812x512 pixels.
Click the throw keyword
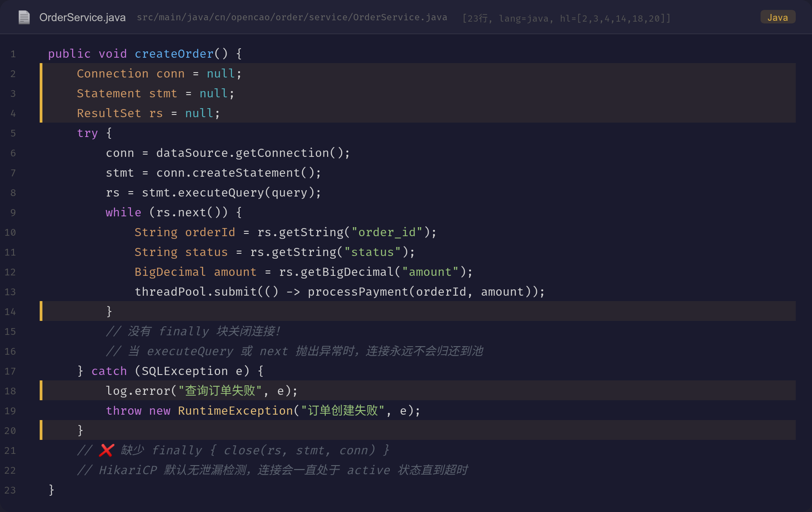tap(124, 411)
